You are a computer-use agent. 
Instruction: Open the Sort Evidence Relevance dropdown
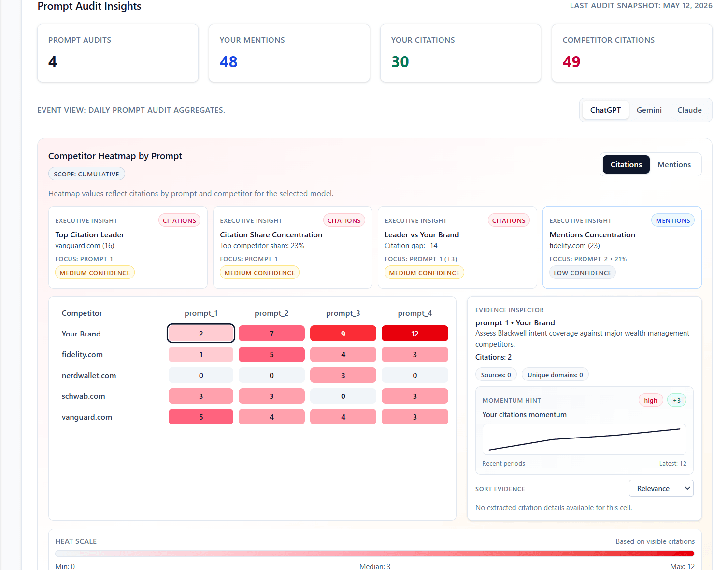661,488
